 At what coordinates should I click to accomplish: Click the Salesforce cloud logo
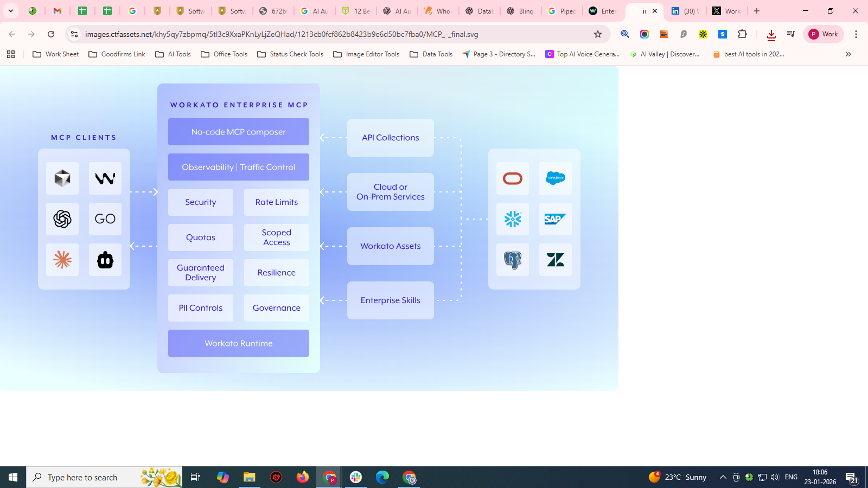click(x=556, y=178)
